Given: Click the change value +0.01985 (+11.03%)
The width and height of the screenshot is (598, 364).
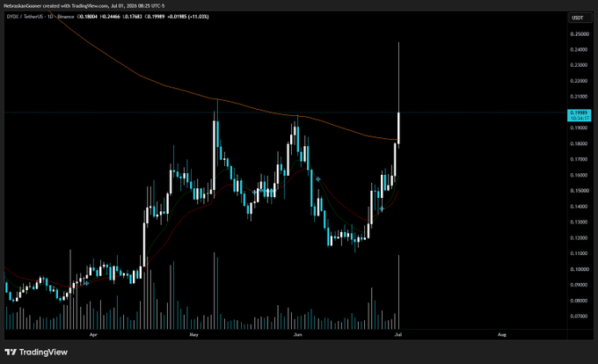Looking at the screenshot, I should 188,17.
